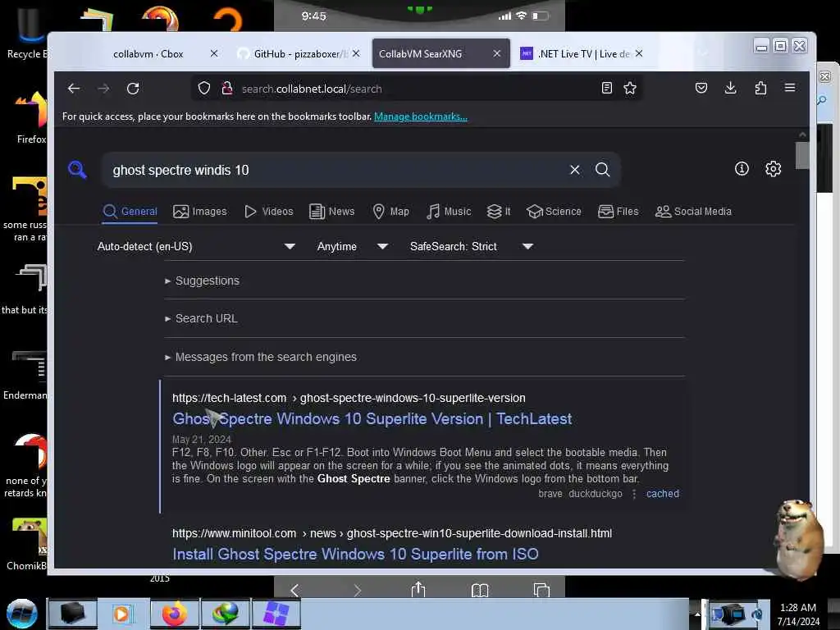The height and width of the screenshot is (630, 840).
Task: Reload the current page
Action: coord(133,89)
